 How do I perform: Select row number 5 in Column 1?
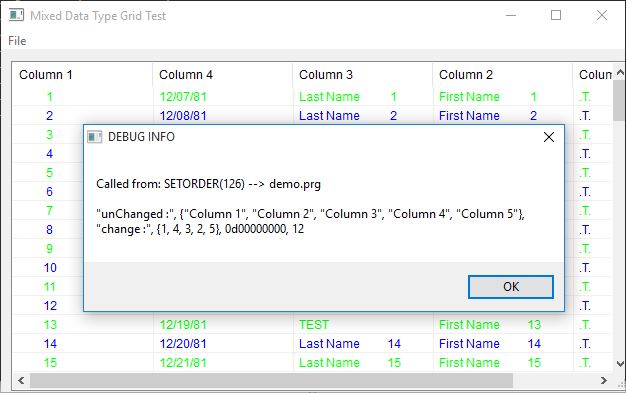coord(50,173)
